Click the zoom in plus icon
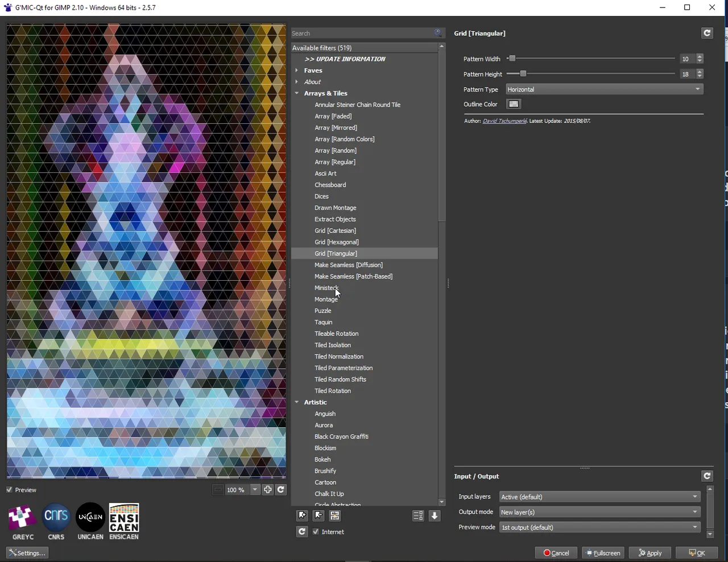728x562 pixels. (267, 490)
